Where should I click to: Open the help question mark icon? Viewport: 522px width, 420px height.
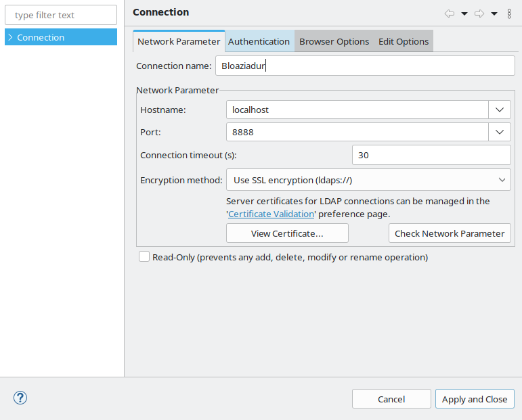[20, 398]
